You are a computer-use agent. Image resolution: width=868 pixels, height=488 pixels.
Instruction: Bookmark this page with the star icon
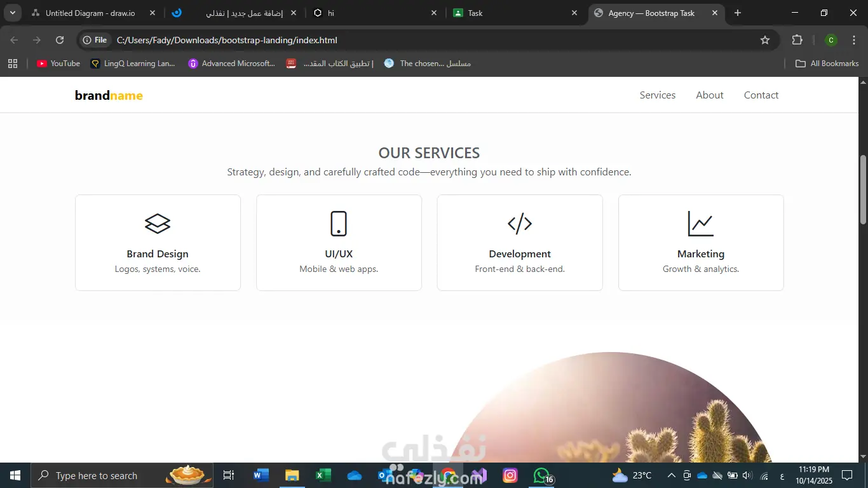tap(765, 40)
